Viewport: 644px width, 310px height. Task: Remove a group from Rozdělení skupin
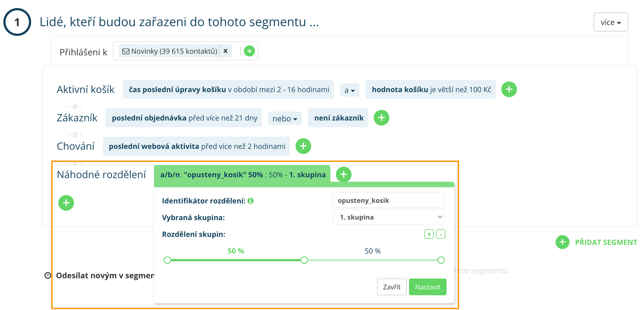coord(440,234)
